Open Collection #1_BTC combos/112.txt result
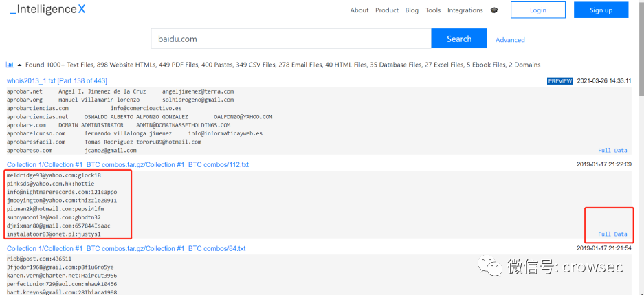 point(128,165)
